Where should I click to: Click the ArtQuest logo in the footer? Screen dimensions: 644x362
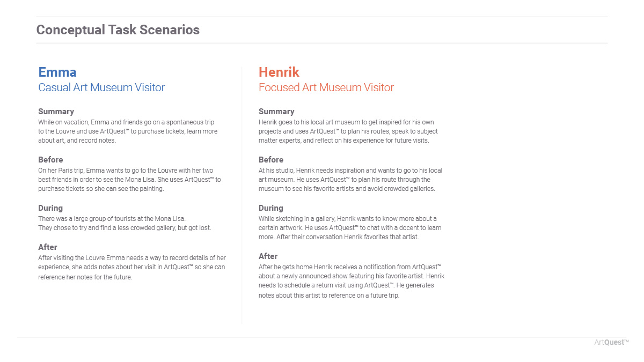coord(611,342)
